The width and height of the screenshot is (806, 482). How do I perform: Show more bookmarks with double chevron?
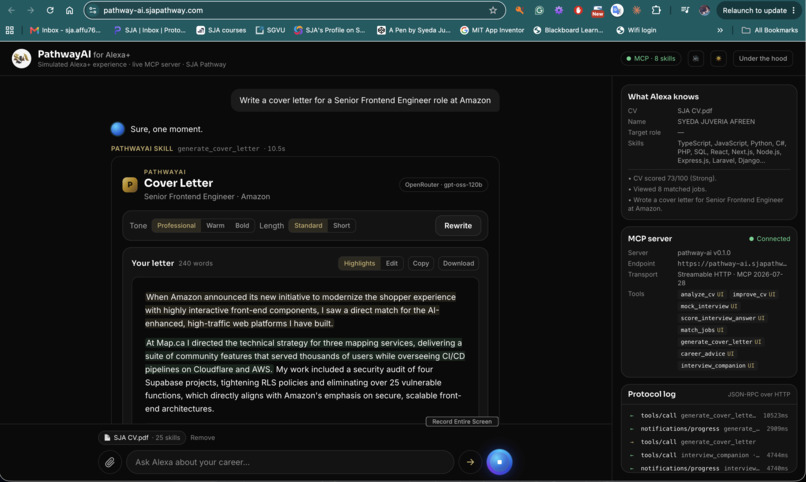click(x=720, y=30)
